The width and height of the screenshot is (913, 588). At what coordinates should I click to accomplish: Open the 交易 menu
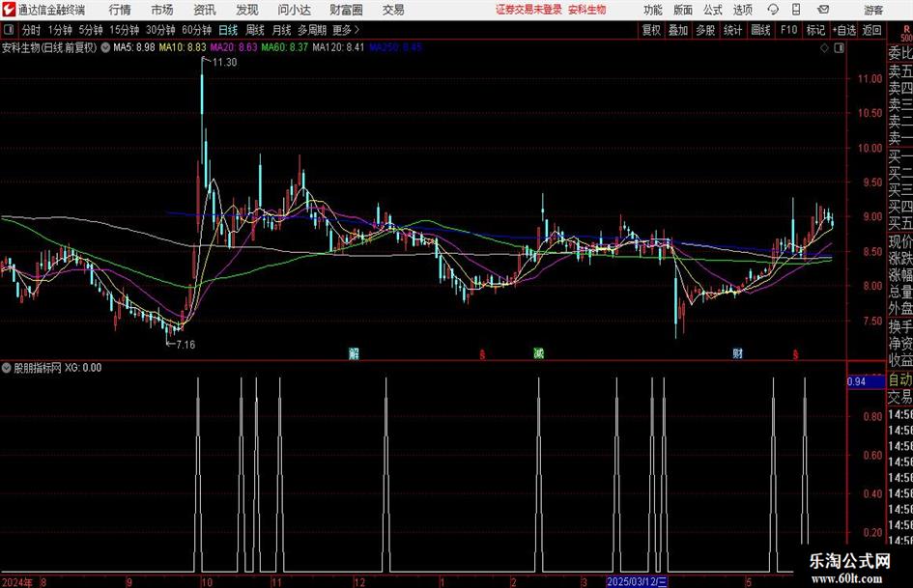393,10
